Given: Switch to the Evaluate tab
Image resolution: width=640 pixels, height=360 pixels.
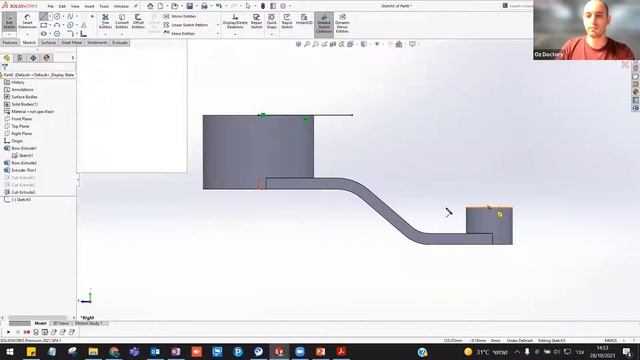Looking at the screenshot, I should tap(120, 42).
